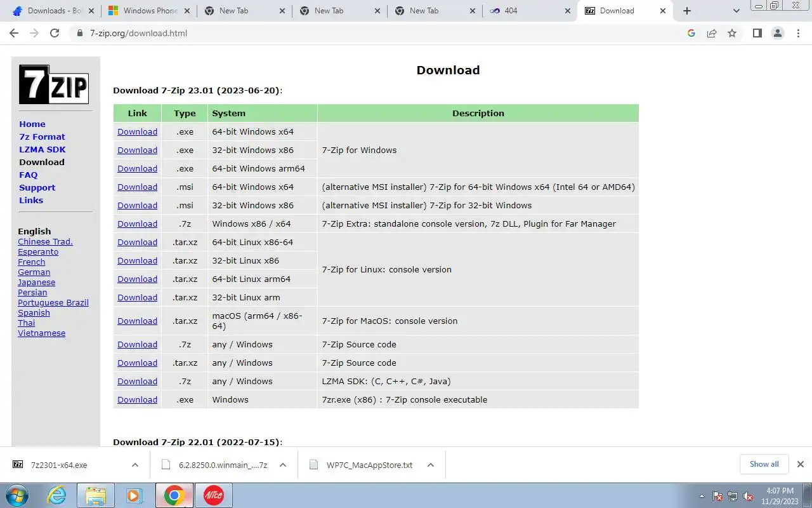The width and height of the screenshot is (812, 508).
Task: Click the browser forward arrow
Action: (x=34, y=33)
